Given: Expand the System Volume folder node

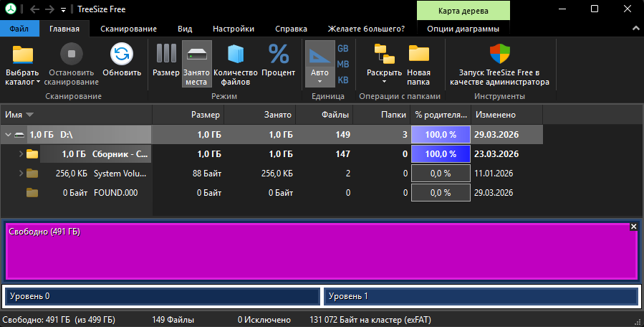Looking at the screenshot, I should click(x=21, y=174).
